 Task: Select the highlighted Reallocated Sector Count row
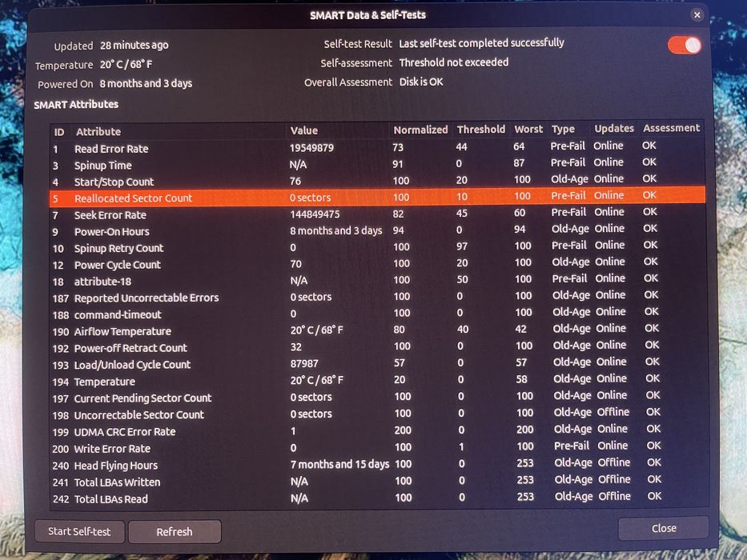[x=377, y=197]
